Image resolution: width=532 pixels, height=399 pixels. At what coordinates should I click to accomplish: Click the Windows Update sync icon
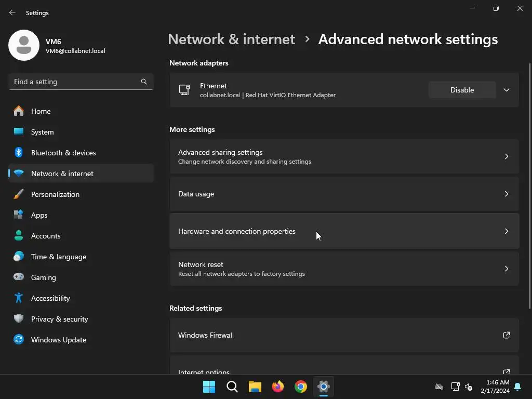[19, 340]
